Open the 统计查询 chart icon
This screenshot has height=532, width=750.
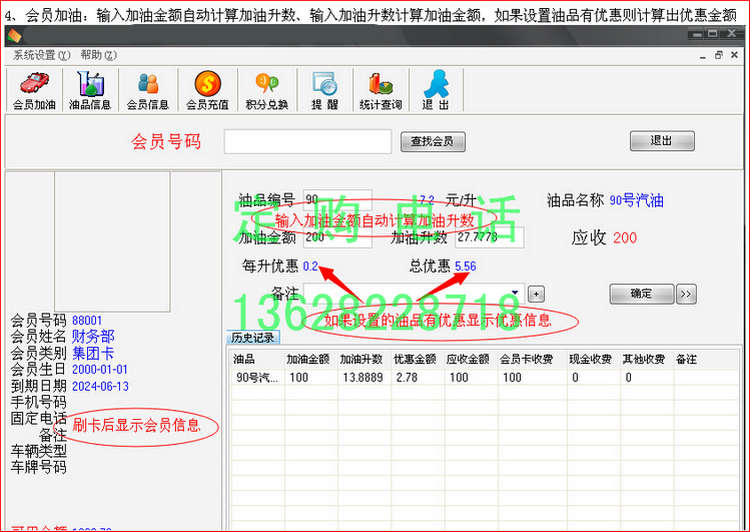tap(381, 90)
